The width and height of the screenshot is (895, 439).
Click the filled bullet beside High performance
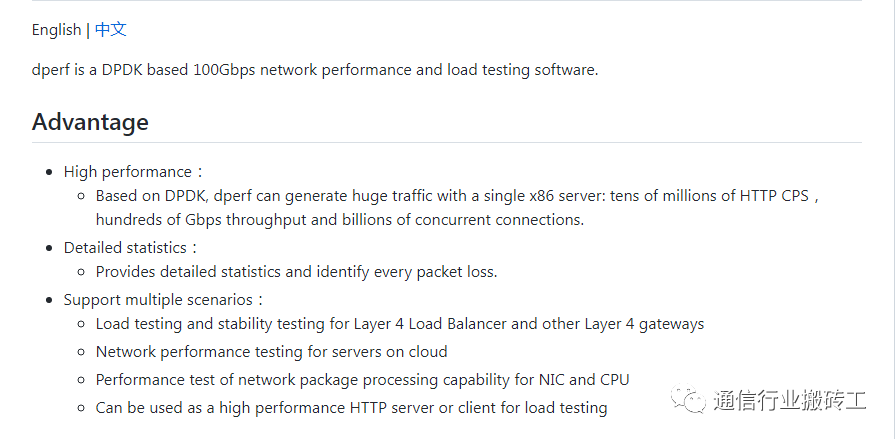(51, 172)
